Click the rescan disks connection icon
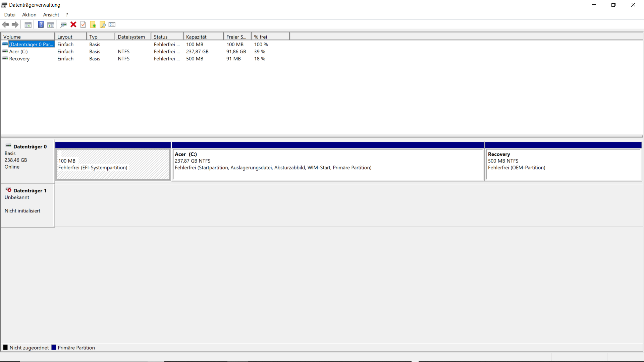644x362 pixels. pyautogui.click(x=63, y=24)
